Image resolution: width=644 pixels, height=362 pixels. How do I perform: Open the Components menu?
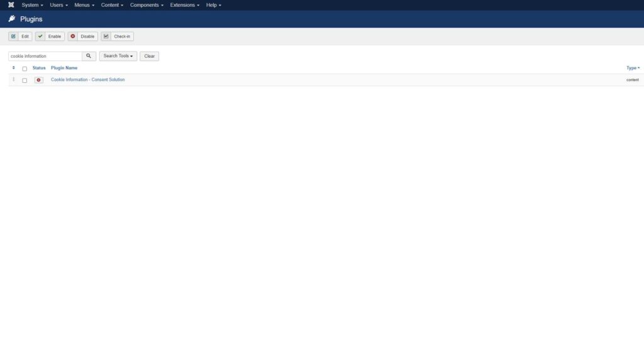(x=147, y=5)
